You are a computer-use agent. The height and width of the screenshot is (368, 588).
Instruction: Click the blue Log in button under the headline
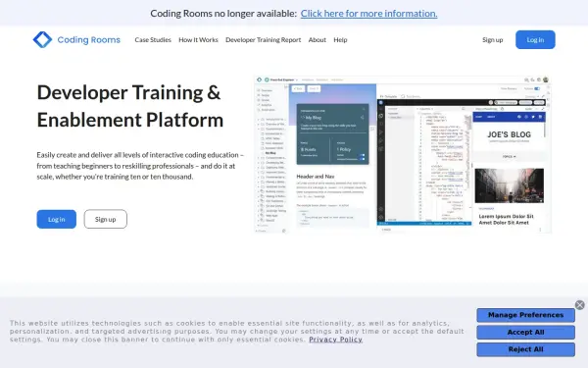tap(56, 219)
